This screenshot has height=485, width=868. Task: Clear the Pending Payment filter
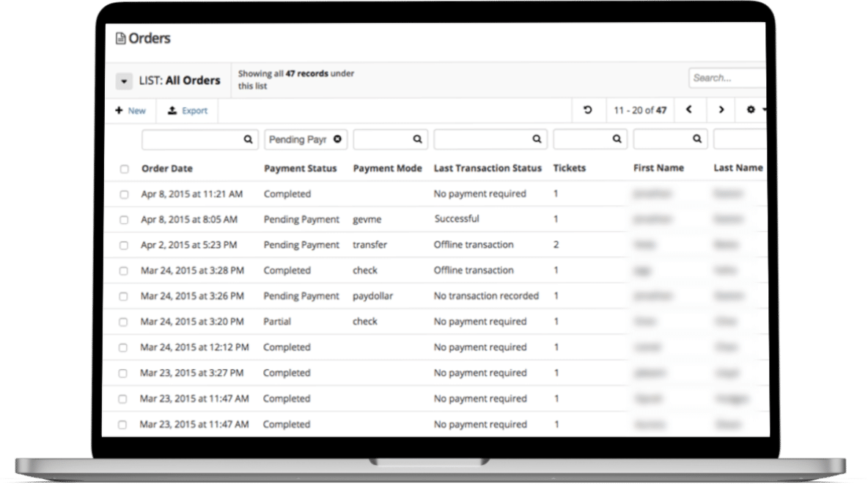(x=337, y=139)
